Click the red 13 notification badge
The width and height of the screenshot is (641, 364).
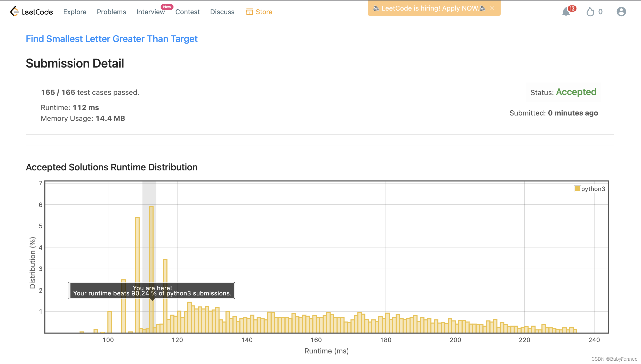(x=572, y=9)
